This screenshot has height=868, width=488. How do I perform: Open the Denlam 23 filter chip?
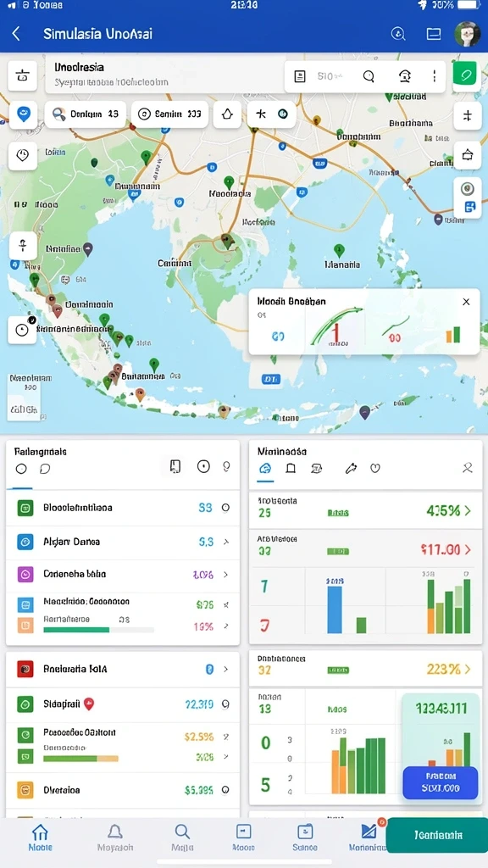(x=86, y=114)
